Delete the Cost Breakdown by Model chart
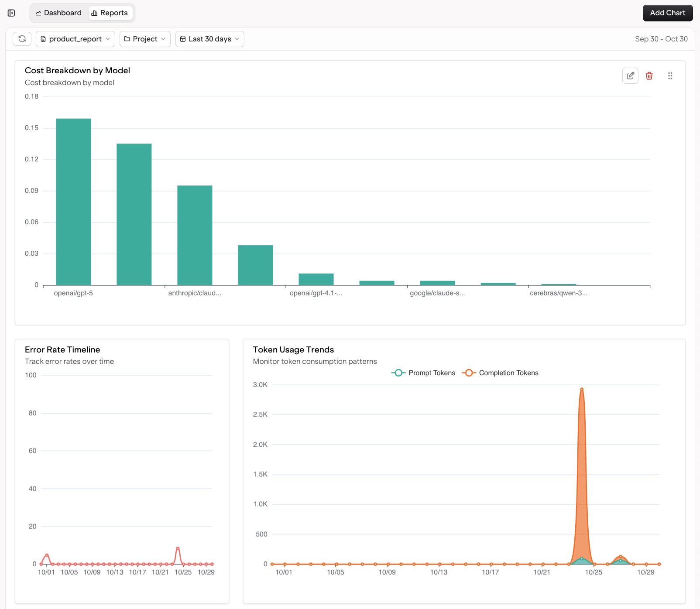 click(649, 76)
